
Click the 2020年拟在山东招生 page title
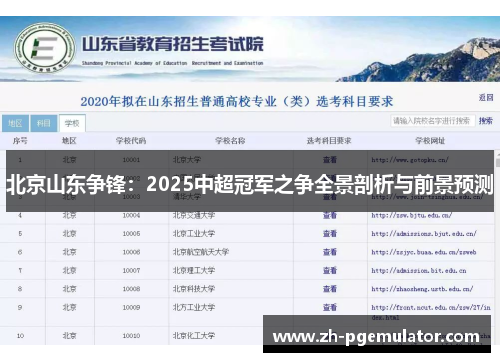click(x=237, y=101)
